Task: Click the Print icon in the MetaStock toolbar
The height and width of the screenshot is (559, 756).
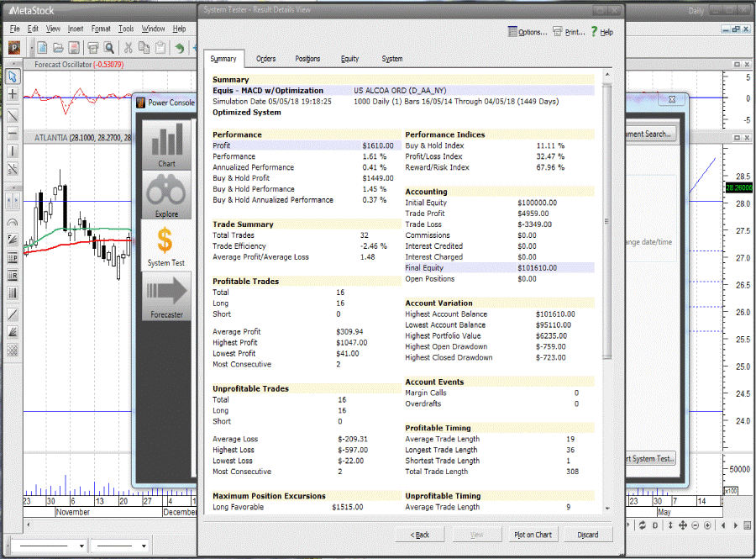Action: point(93,48)
